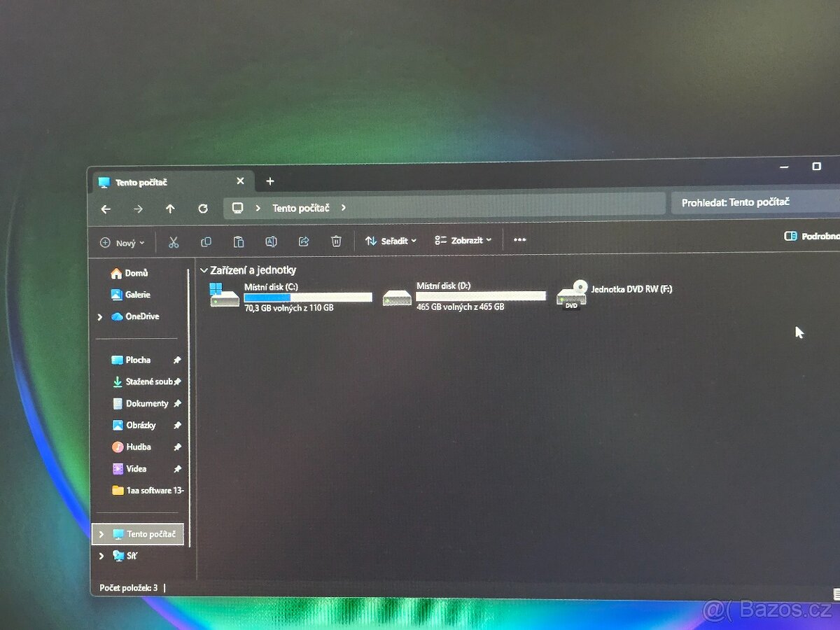
Task: Unpin Hudba from quick access
Action: tap(178, 447)
